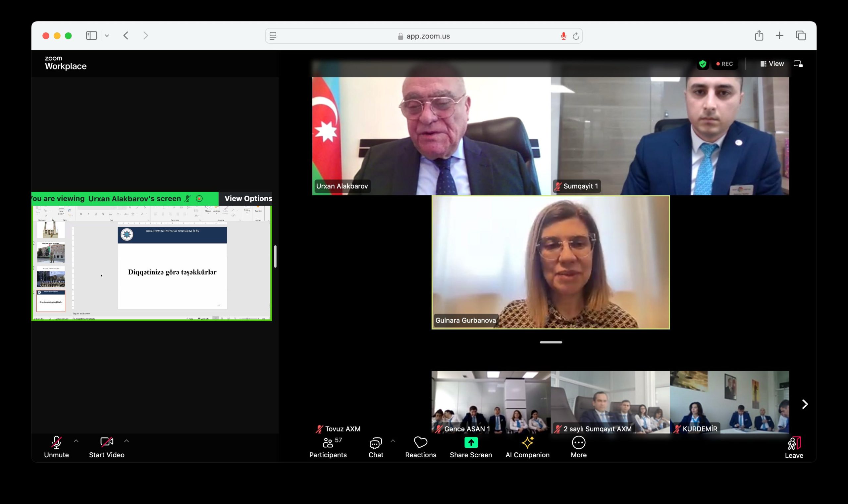This screenshot has height=504, width=848.
Task: Expand video options arrow beside Start Video
Action: [127, 441]
